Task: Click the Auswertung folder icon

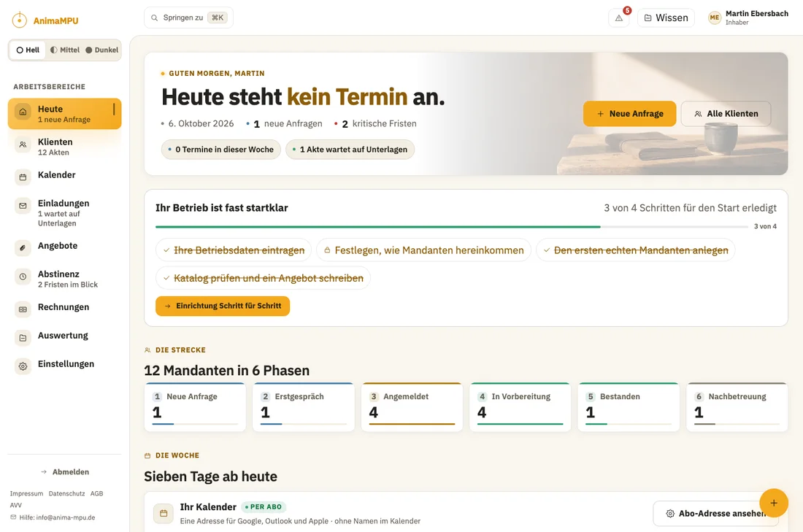Action: (x=23, y=338)
